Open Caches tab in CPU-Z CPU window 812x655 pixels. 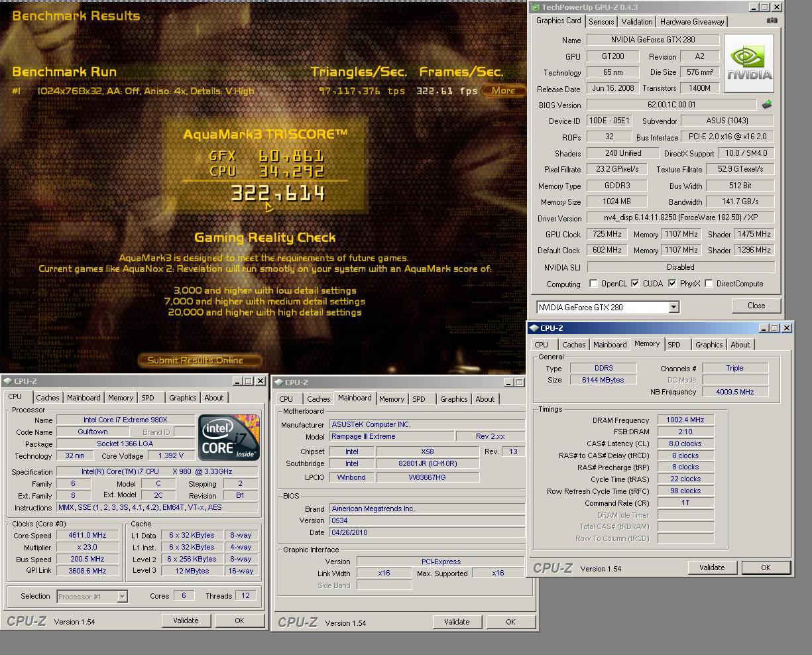point(47,398)
